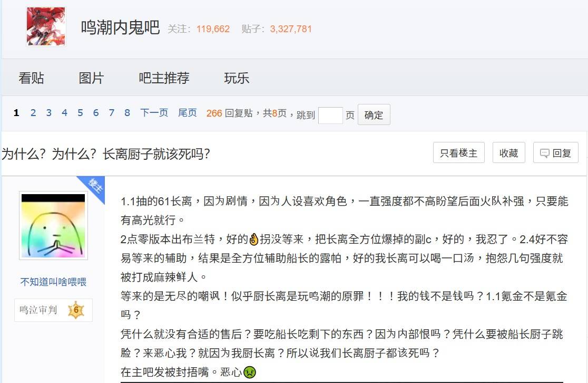Click the speech bubble 回复 button
The width and height of the screenshot is (588, 383).
click(555, 153)
